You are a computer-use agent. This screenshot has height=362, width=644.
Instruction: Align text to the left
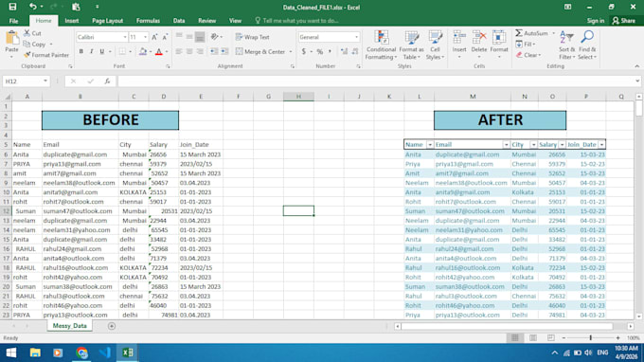[x=179, y=52]
